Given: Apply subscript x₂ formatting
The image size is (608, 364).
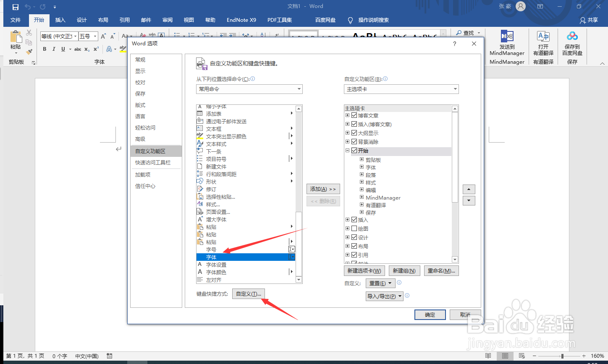Looking at the screenshot, I should 87,49.
